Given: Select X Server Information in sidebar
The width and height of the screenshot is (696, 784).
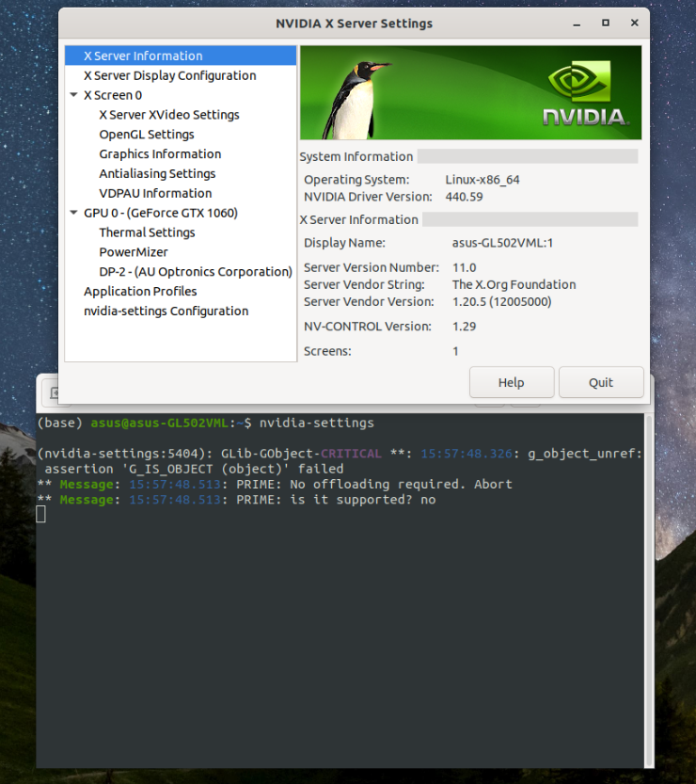Looking at the screenshot, I should (181, 56).
